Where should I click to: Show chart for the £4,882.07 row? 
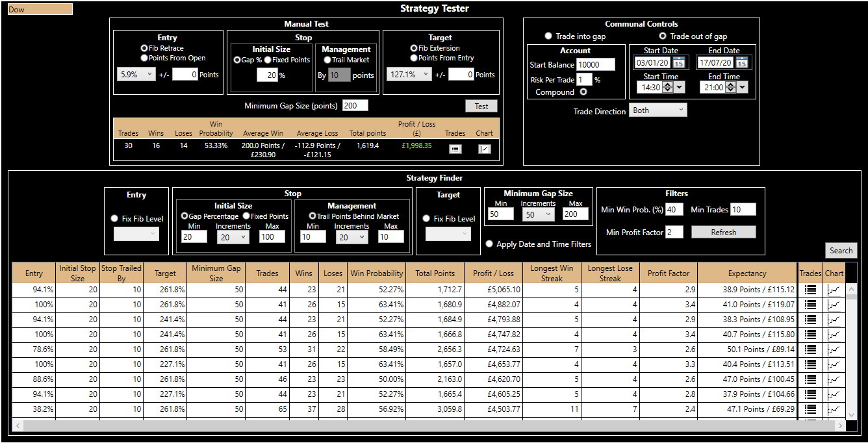pyautogui.click(x=834, y=305)
